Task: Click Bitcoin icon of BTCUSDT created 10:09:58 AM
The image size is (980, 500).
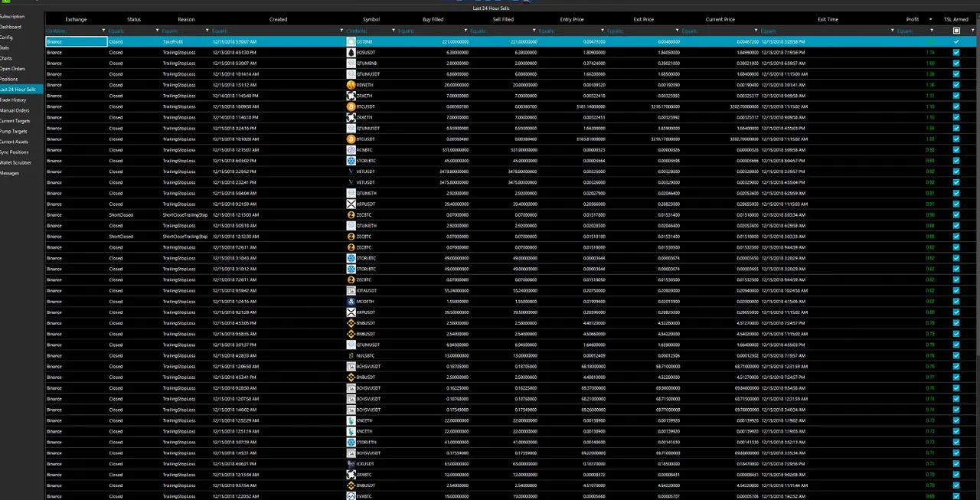Action: [351, 106]
